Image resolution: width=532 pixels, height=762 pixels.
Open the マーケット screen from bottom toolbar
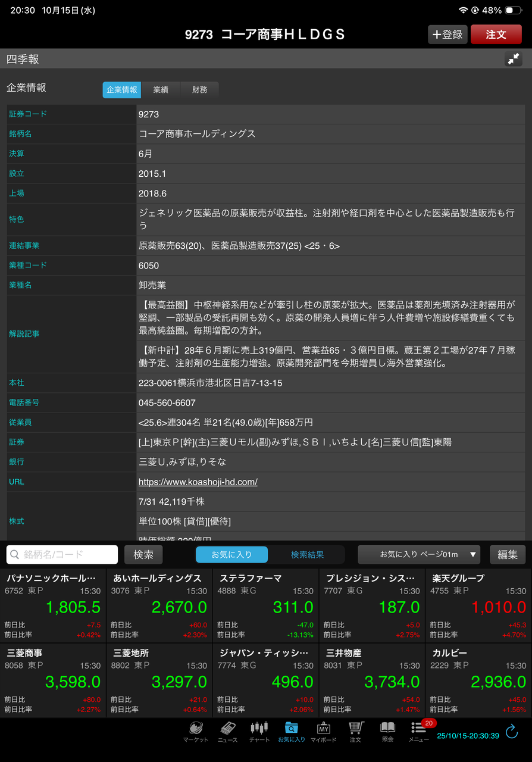point(195,731)
